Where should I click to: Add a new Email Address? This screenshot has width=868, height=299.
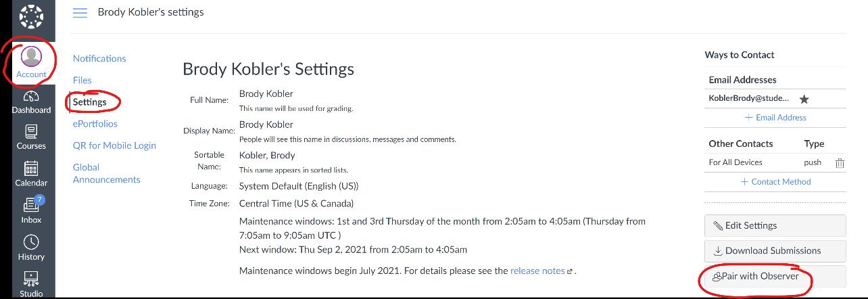pyautogui.click(x=775, y=118)
